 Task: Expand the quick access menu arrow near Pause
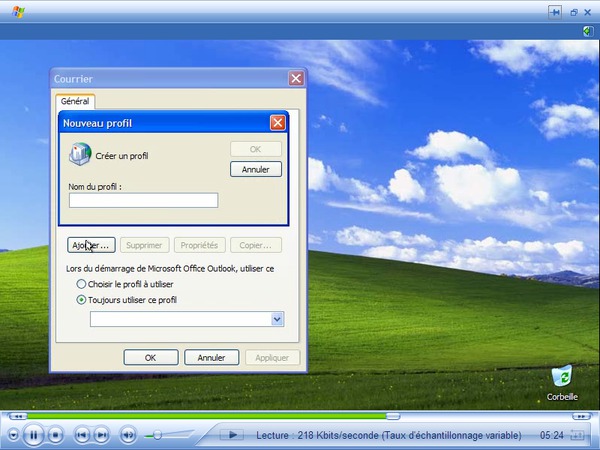(13, 435)
